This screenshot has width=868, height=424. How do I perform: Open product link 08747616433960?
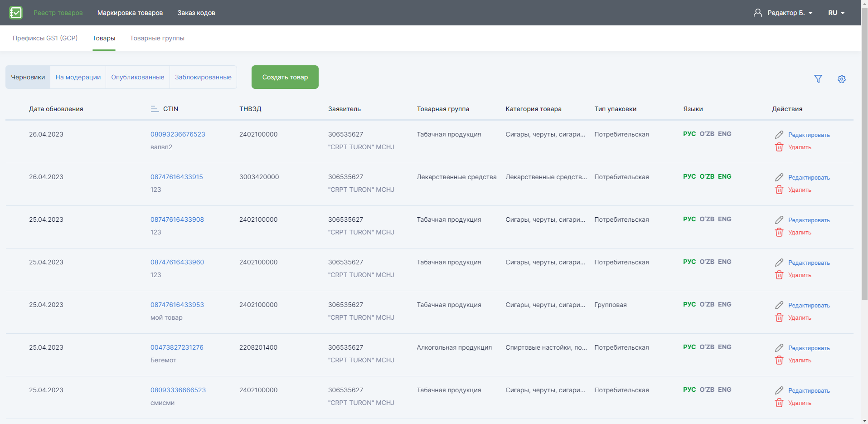click(177, 262)
